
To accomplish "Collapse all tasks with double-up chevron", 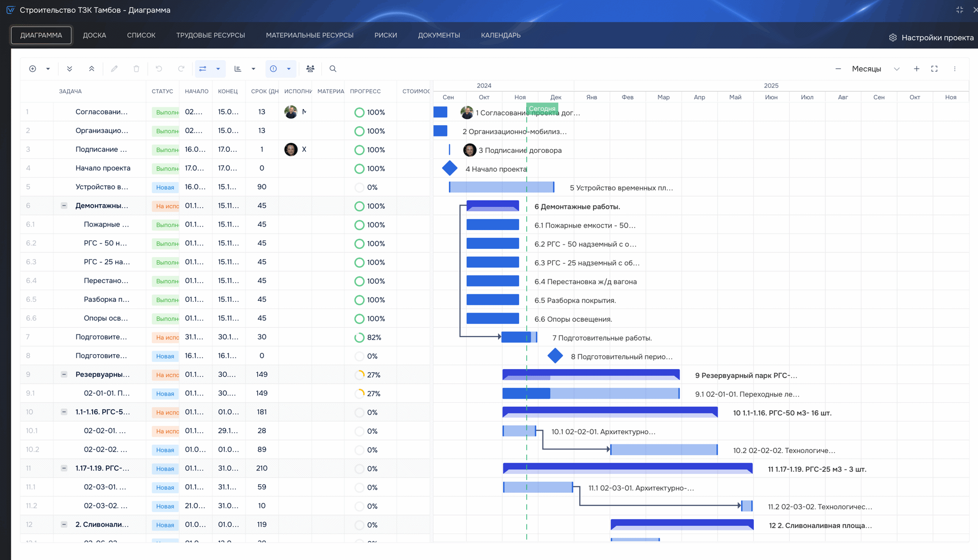I will click(92, 69).
